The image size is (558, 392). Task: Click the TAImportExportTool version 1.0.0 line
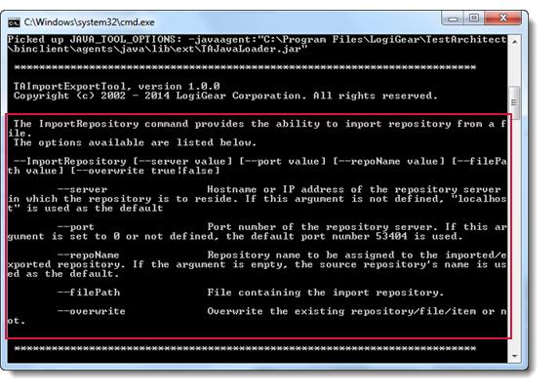[x=117, y=87]
